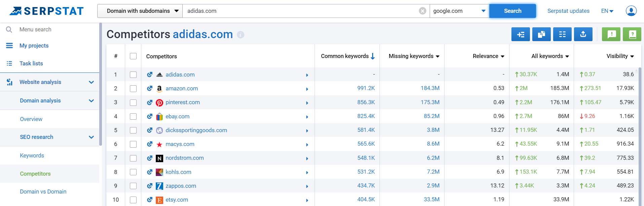This screenshot has height=206, width=644.
Task: Select Competitors in sidebar
Action: (35, 174)
